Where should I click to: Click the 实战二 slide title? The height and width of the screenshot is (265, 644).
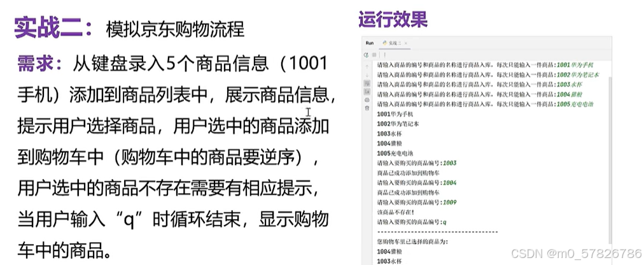(53, 28)
